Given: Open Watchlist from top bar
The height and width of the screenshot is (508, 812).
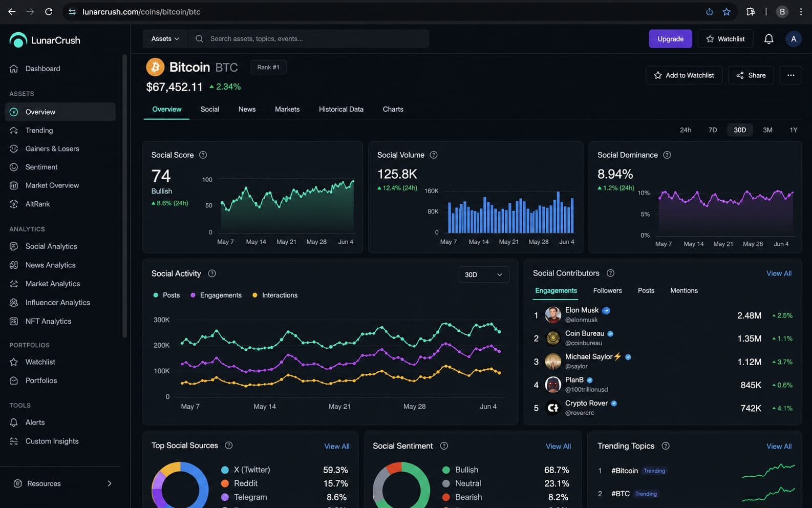Looking at the screenshot, I should coord(725,39).
